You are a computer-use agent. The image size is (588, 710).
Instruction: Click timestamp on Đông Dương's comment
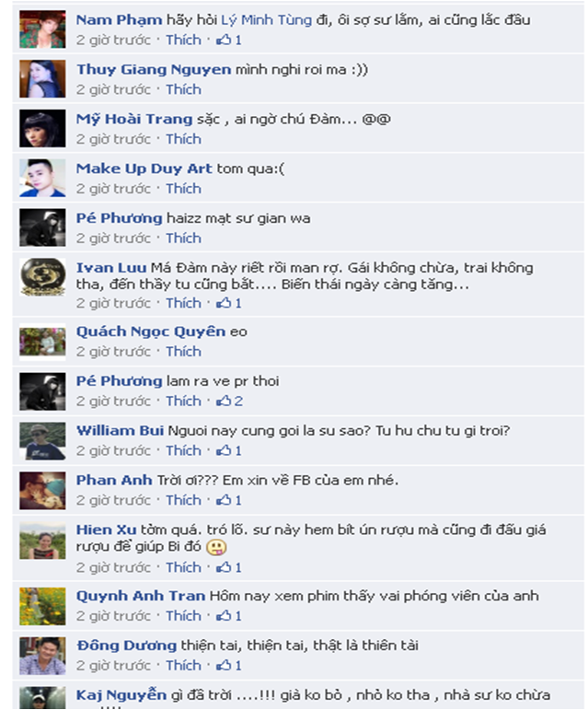[x=113, y=665]
